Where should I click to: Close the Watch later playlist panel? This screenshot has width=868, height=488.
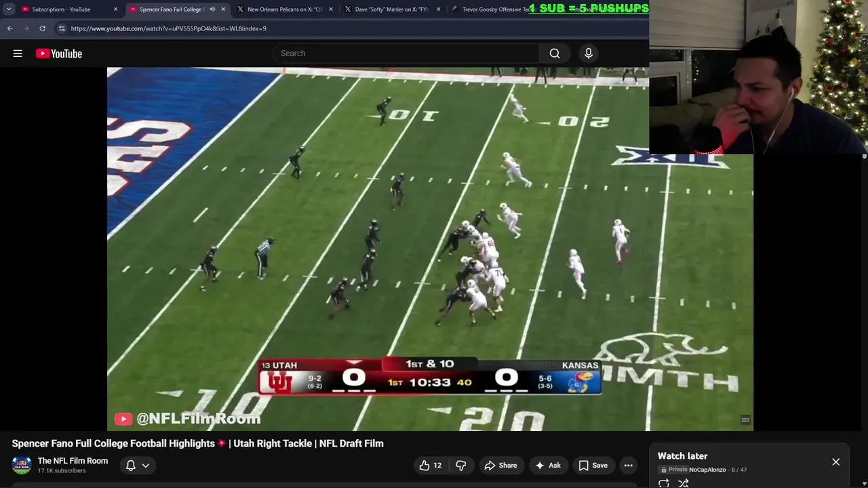(x=835, y=462)
